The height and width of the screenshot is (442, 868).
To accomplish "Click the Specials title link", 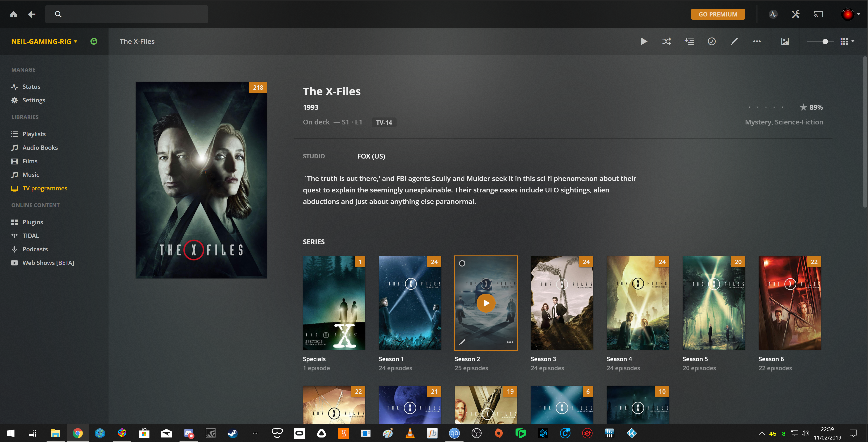I will pyautogui.click(x=314, y=359).
